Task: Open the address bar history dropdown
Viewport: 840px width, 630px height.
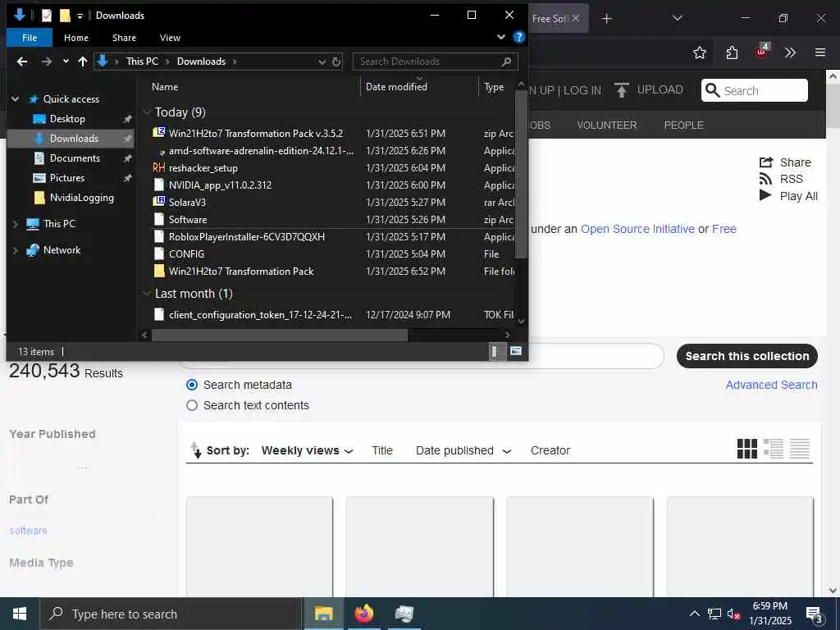Action: 322,62
